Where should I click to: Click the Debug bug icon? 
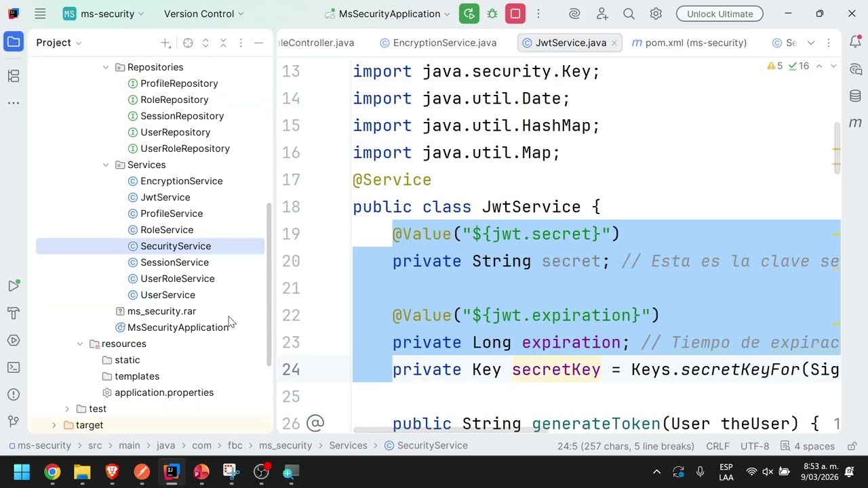[492, 14]
